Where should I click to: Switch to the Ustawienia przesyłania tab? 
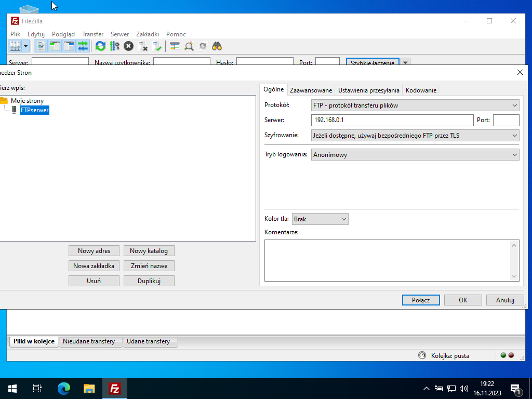pos(368,90)
